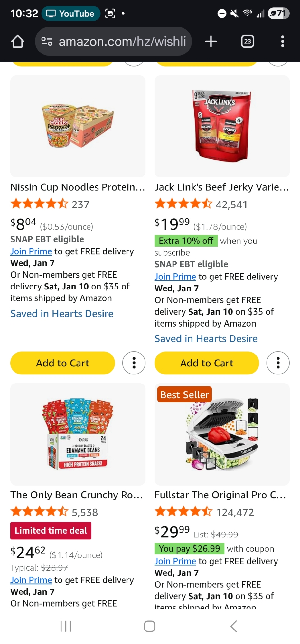Open Chrome three-dot overflow menu

pyautogui.click(x=282, y=42)
